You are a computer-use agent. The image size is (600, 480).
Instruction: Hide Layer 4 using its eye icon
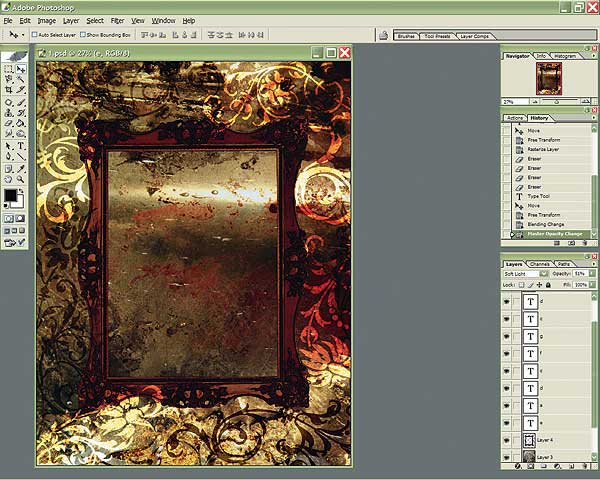[509, 439]
